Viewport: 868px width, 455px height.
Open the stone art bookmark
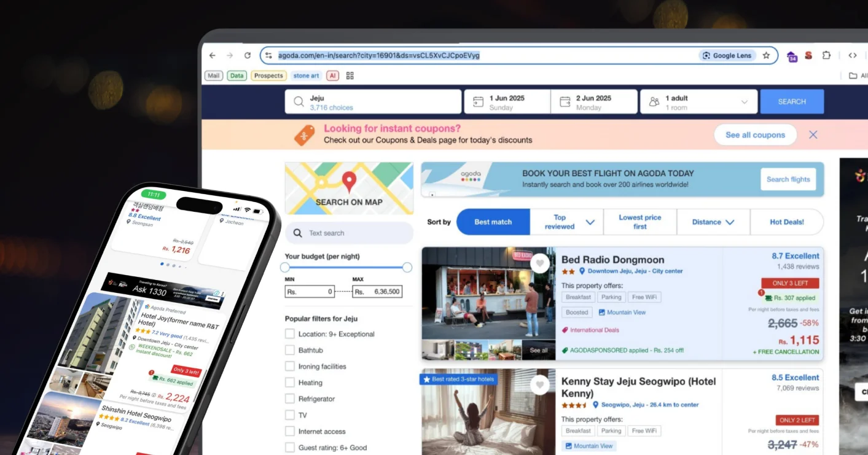tap(306, 76)
